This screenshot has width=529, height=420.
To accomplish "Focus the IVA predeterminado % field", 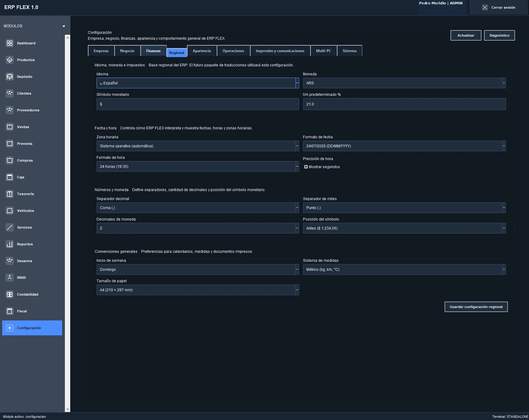I will (404, 104).
